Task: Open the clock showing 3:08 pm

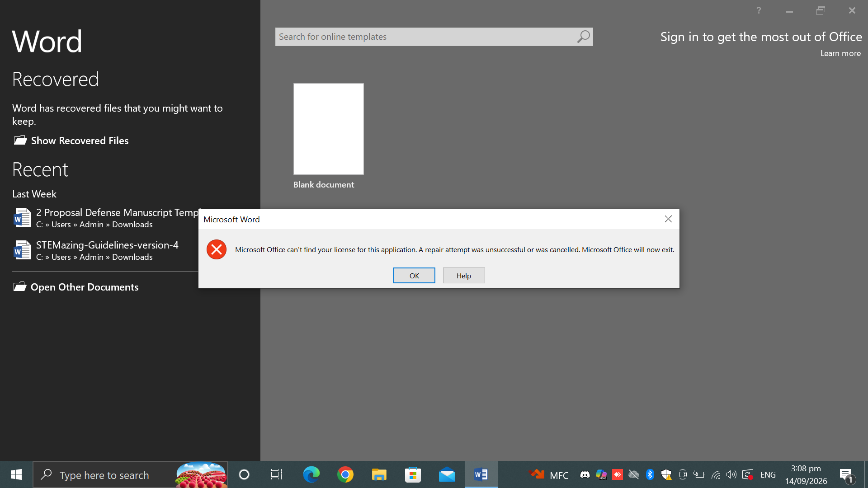Action: tap(806, 474)
